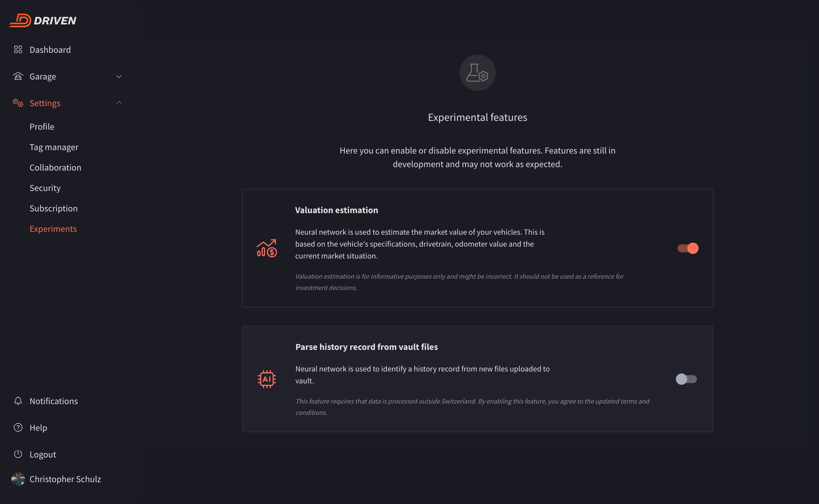Open the Profile settings page
The width and height of the screenshot is (819, 504).
42,127
